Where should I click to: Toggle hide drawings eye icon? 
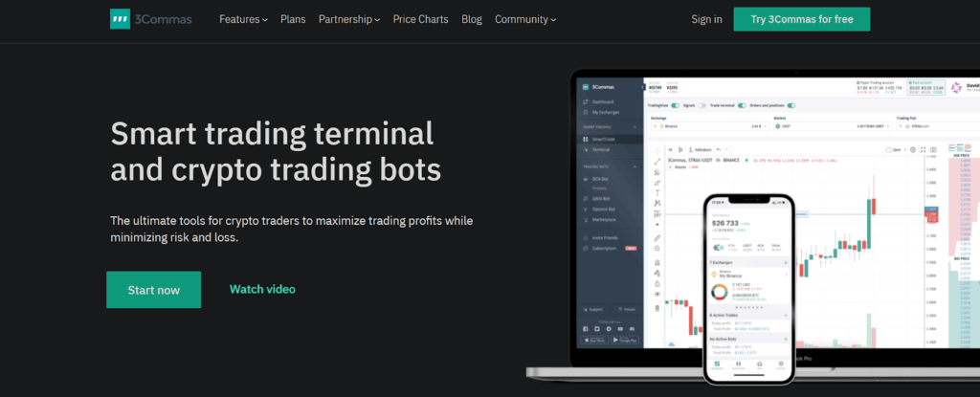point(657,294)
